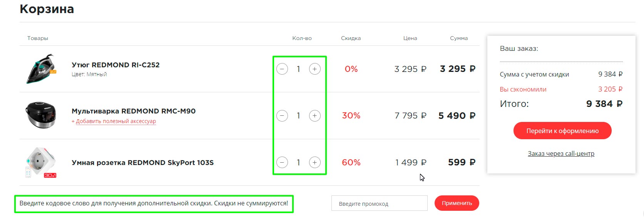Open the iron product thumbnail image
The height and width of the screenshot is (220, 644).
tap(41, 69)
